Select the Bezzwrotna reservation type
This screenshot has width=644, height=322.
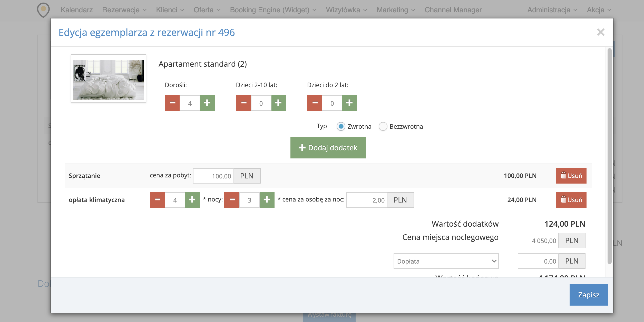[383, 126]
